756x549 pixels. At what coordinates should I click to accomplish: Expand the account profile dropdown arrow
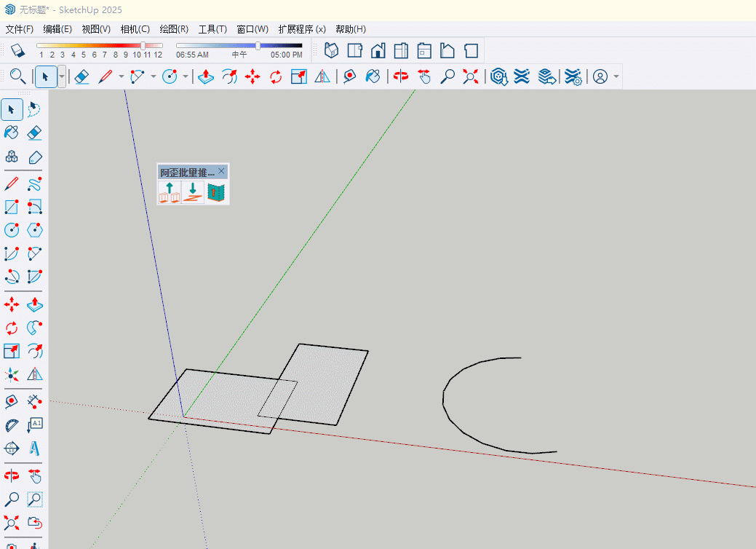[x=616, y=76]
